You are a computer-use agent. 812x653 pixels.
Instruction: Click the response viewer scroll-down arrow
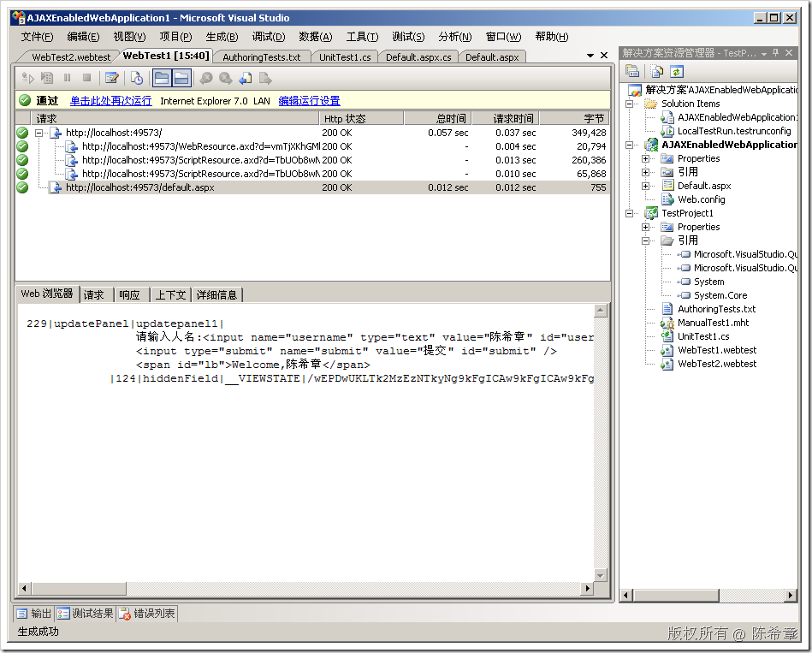coord(600,575)
